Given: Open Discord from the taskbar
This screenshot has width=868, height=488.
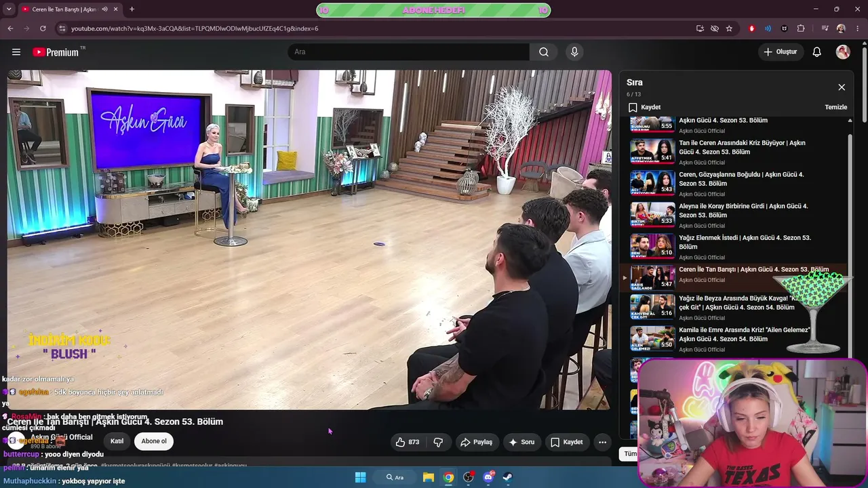Looking at the screenshot, I should coord(488,477).
